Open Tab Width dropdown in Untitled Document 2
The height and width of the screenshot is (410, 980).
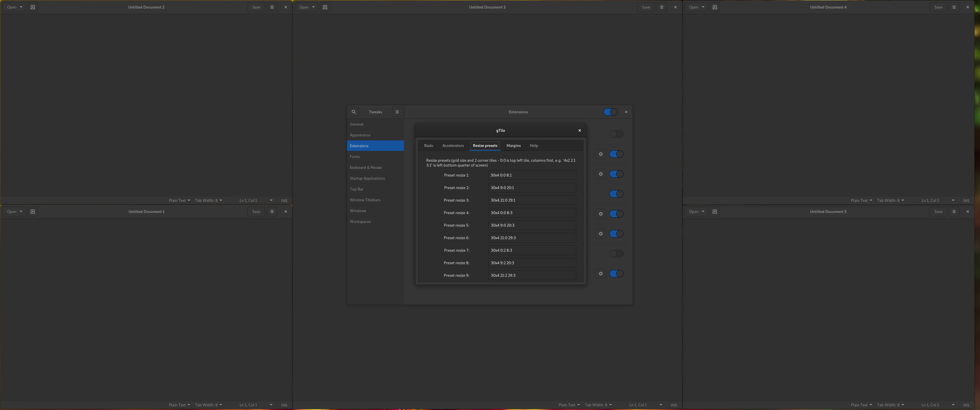coord(209,200)
